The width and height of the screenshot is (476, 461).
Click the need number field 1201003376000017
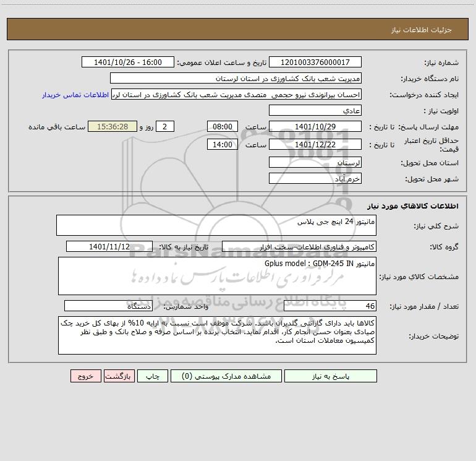(x=315, y=62)
